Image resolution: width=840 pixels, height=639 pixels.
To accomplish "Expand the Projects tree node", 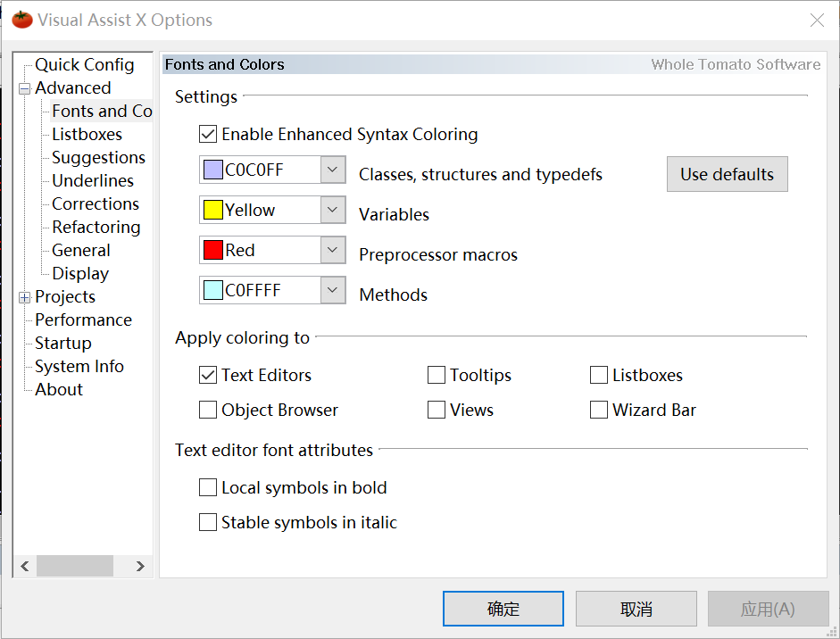I will 24,296.
